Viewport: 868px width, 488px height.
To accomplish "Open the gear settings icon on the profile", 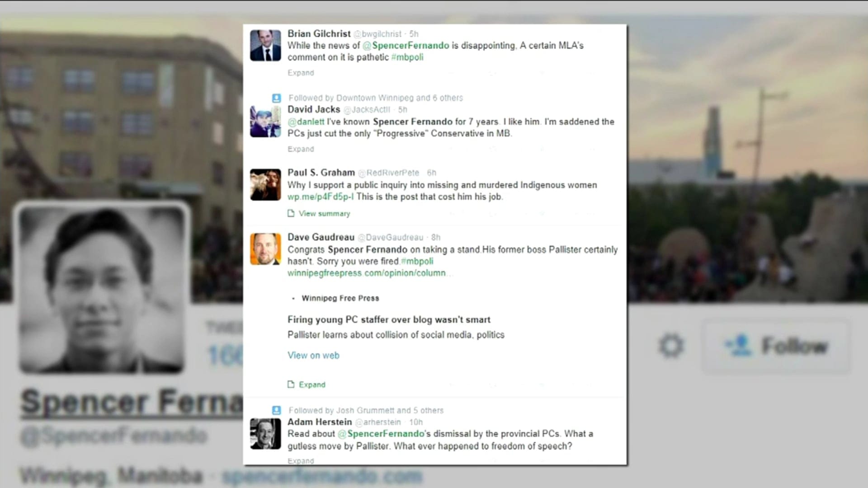I will (671, 346).
